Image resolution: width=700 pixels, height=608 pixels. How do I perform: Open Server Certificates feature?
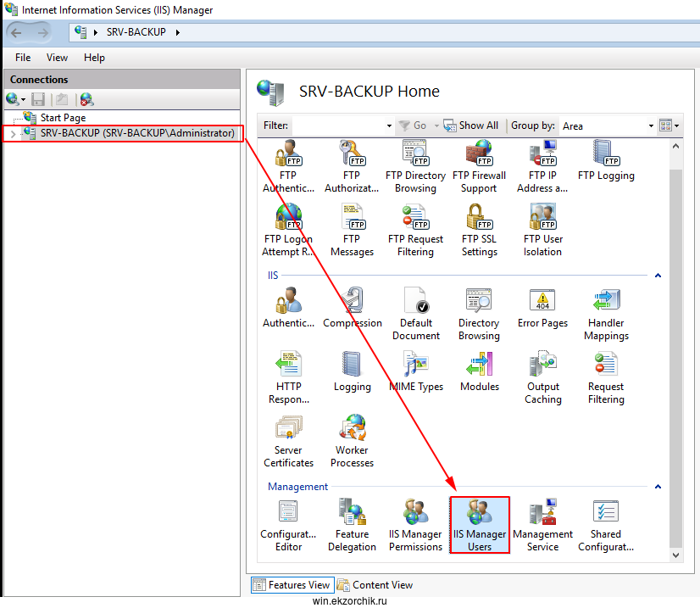coord(288,441)
